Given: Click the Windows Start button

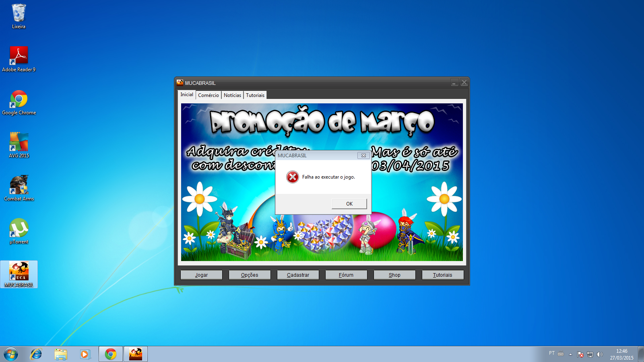Looking at the screenshot, I should point(11,354).
